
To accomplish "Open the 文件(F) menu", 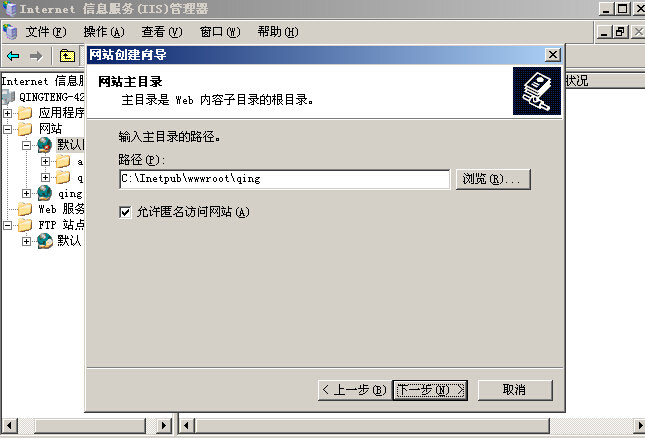I will click(46, 32).
